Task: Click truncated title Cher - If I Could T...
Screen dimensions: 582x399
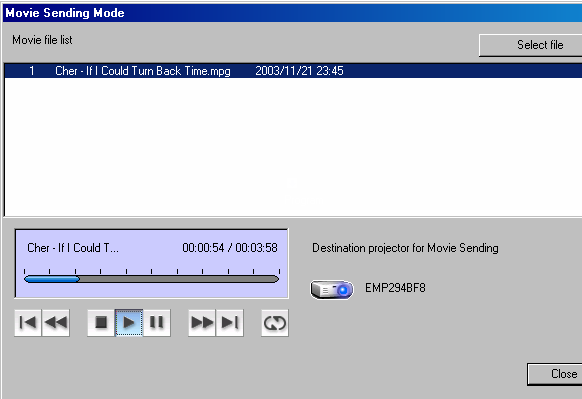Action: (x=73, y=248)
